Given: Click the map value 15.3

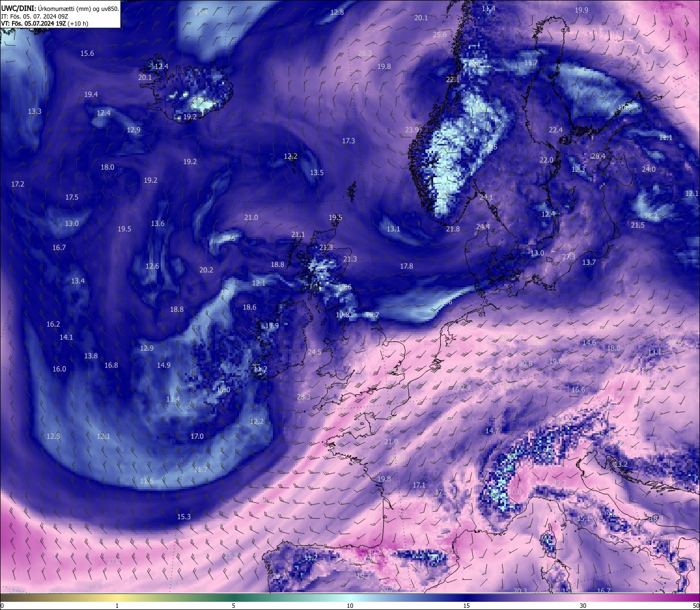Looking at the screenshot, I should point(184,516).
